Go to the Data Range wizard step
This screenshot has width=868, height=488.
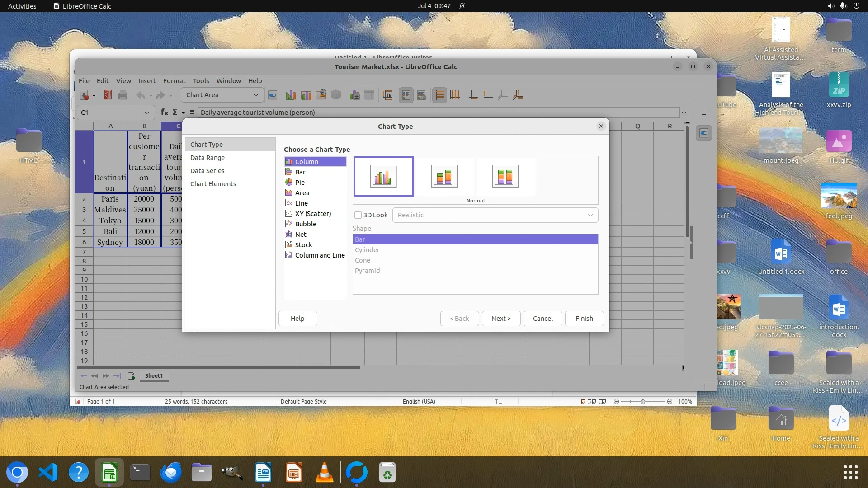(208, 158)
